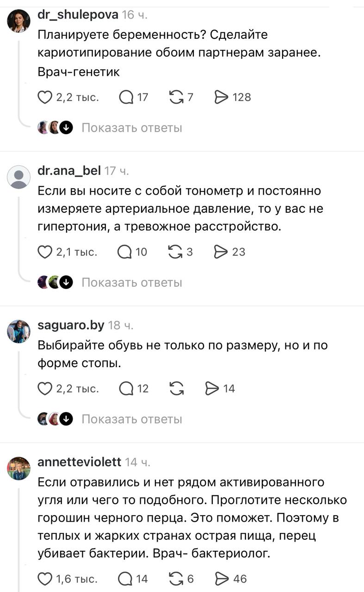View saguaro.by's profile picture
The image size is (364, 592).
pyautogui.click(x=19, y=331)
